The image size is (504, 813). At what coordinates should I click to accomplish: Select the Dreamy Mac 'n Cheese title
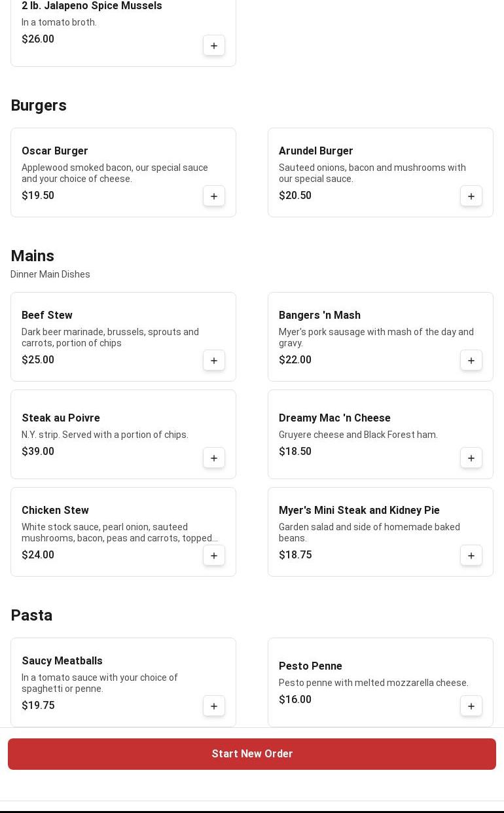tap(334, 418)
